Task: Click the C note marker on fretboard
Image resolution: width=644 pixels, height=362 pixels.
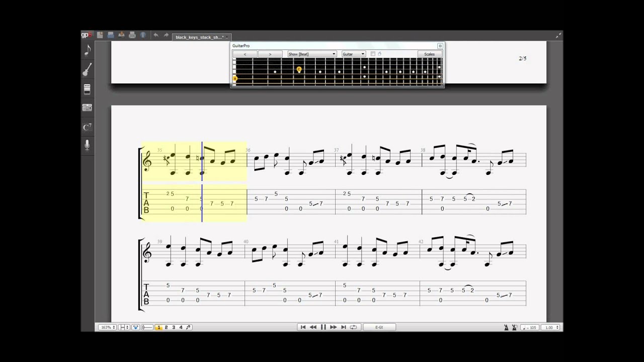Action: point(299,69)
